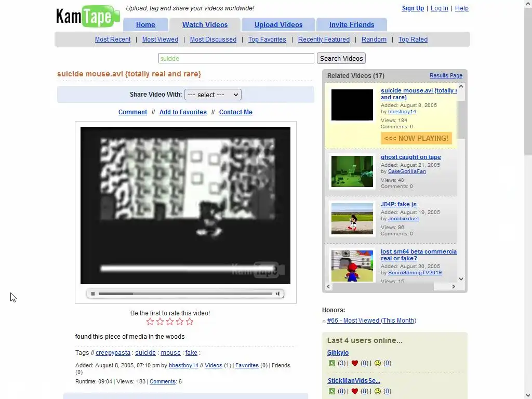The height and width of the screenshot is (399, 532).
Task: Select Recently Featured in the submenu
Action: click(x=324, y=39)
